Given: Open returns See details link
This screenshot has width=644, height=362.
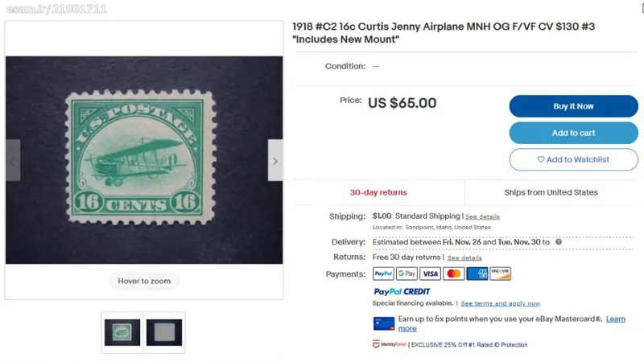Looking at the screenshot, I should [x=464, y=257].
